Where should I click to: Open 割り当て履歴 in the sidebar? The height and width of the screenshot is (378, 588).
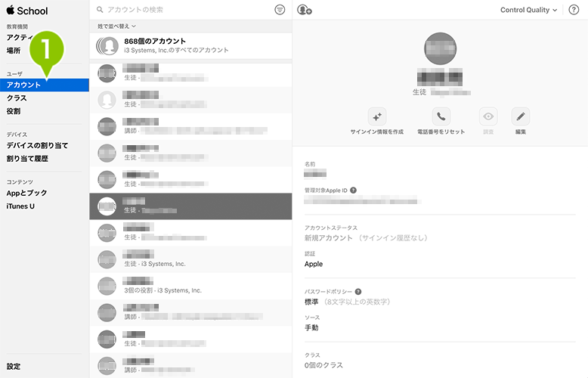(x=27, y=159)
